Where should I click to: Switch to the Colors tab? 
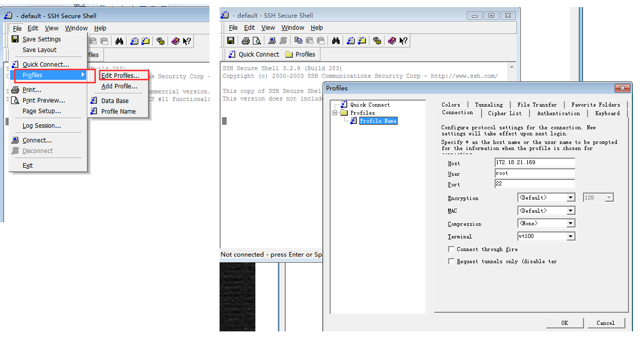pos(451,105)
